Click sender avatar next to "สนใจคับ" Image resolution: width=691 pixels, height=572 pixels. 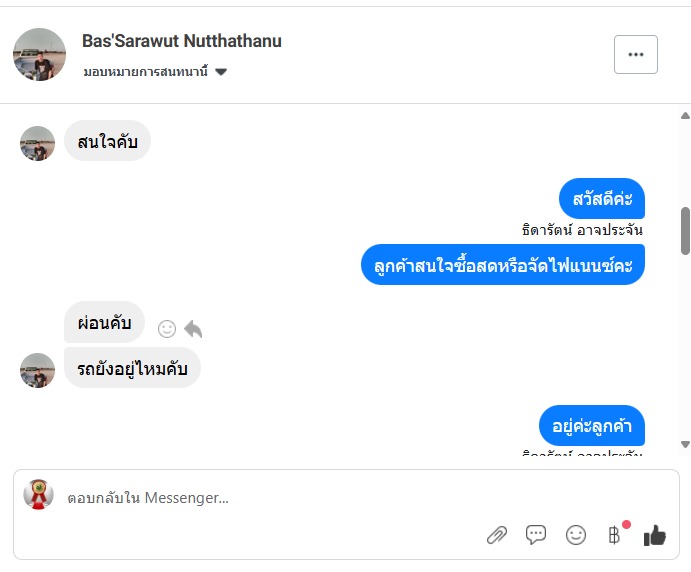point(37,143)
